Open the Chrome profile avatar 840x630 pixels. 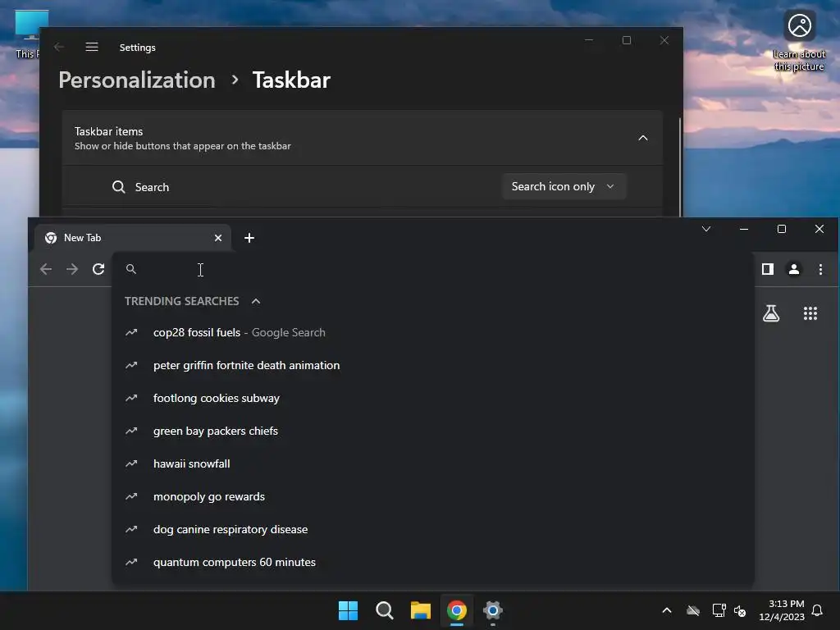coord(794,269)
